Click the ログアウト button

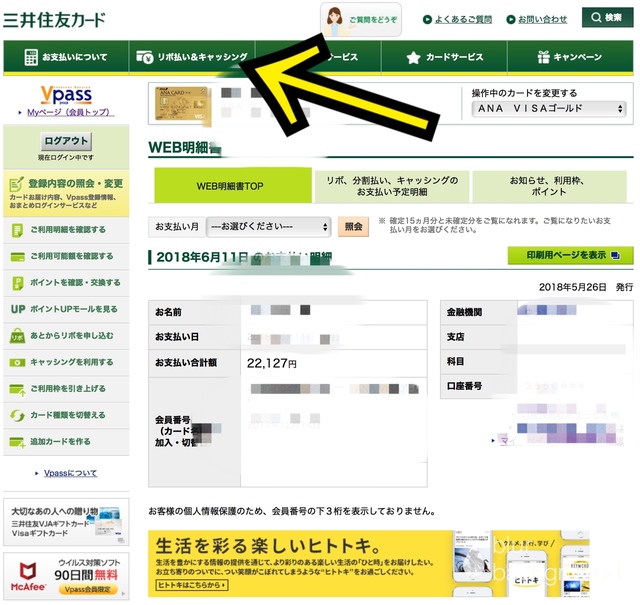[x=66, y=141]
